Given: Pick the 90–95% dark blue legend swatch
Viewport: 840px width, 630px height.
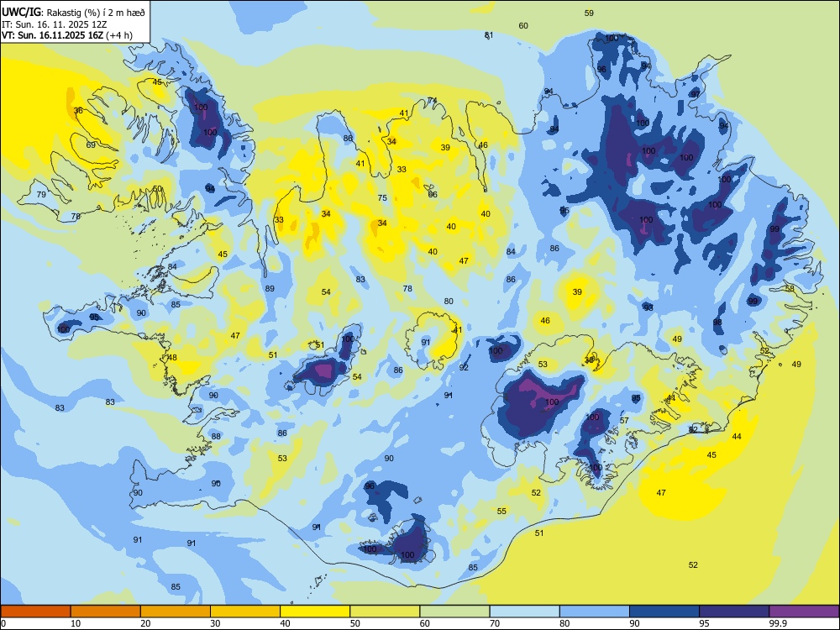Looking at the screenshot, I should pos(664,612).
